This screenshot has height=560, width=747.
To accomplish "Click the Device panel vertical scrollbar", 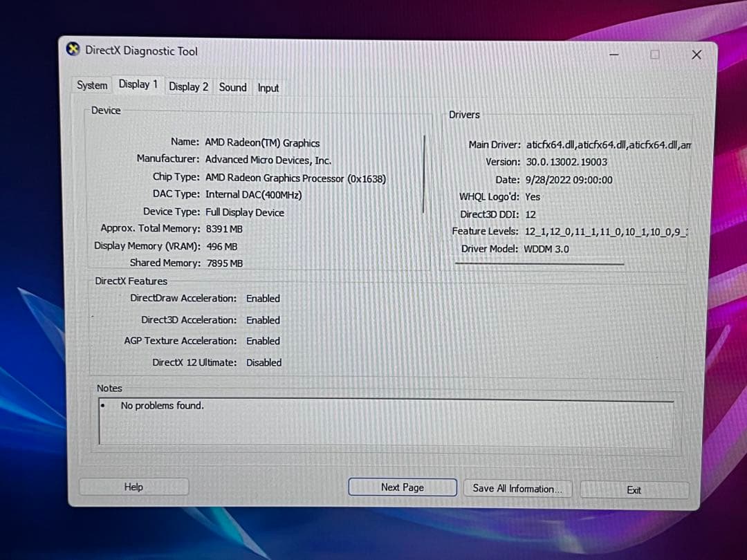I will (x=423, y=174).
